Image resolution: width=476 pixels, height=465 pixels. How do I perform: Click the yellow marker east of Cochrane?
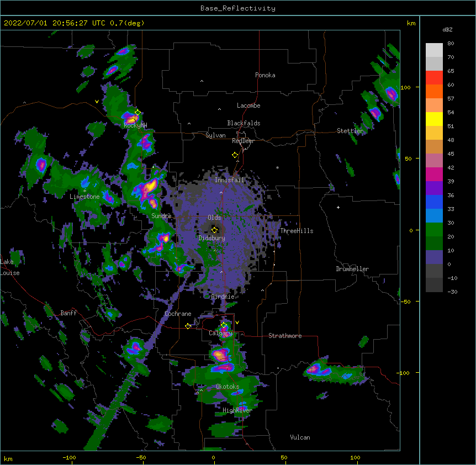click(x=188, y=326)
